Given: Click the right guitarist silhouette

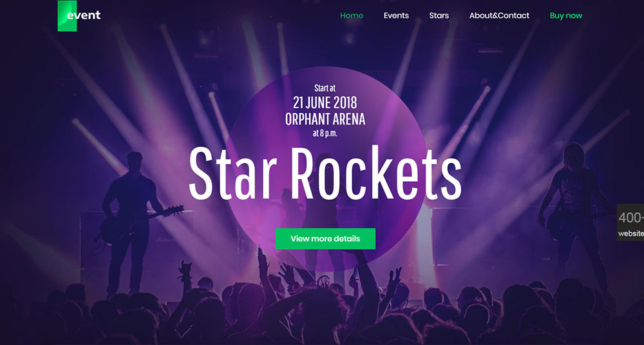Looking at the screenshot, I should [575, 214].
